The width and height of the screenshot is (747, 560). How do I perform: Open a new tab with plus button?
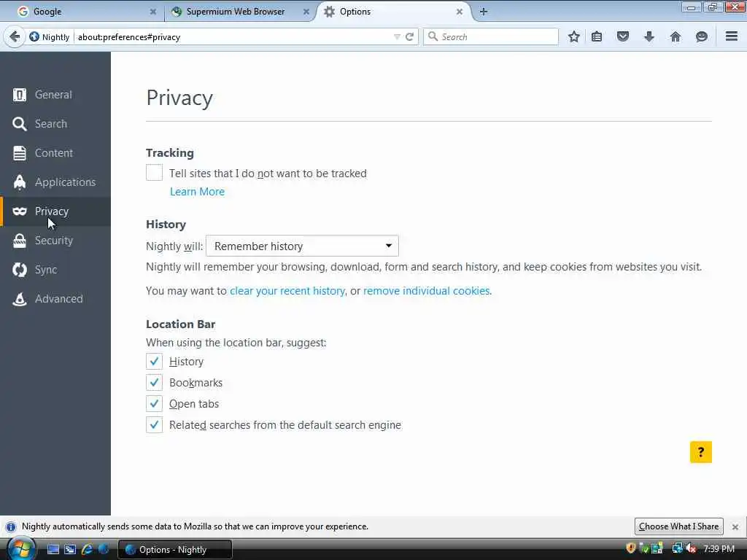484,12
